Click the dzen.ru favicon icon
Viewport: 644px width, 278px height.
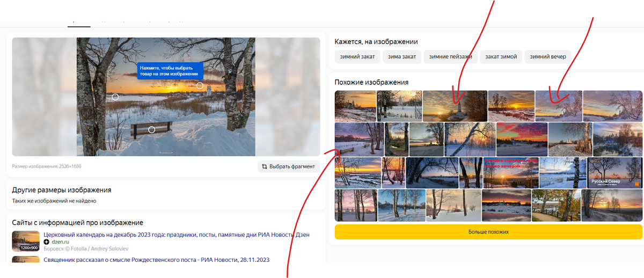46,242
